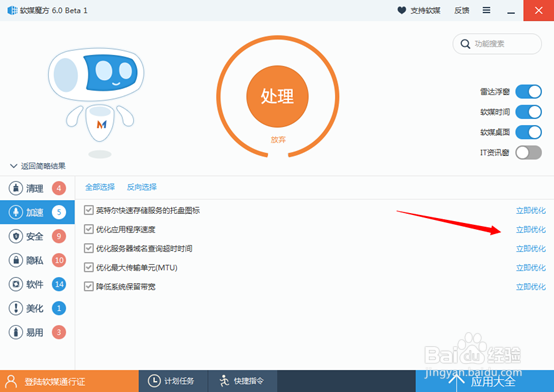Click the running figure 快捷指令 icon

tap(224, 381)
